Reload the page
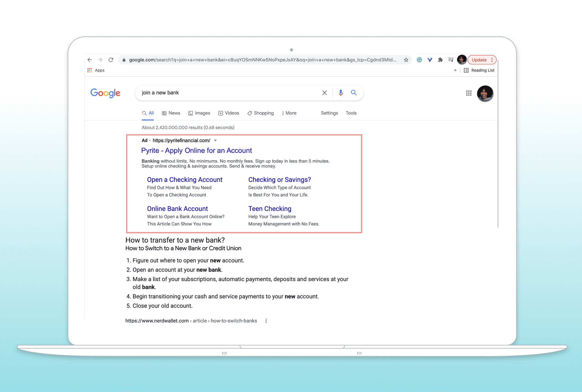This screenshot has width=582, height=392. point(111,60)
